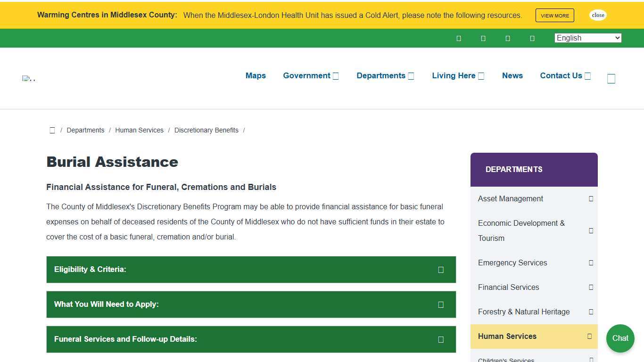This screenshot has width=644, height=362.
Task: Collapse Human Services using its sidebar icon
Action: pyautogui.click(x=589, y=337)
